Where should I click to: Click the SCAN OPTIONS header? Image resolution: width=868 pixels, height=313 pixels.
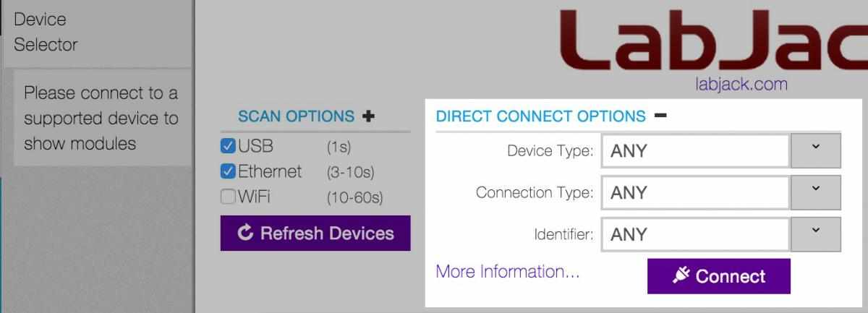(x=297, y=116)
